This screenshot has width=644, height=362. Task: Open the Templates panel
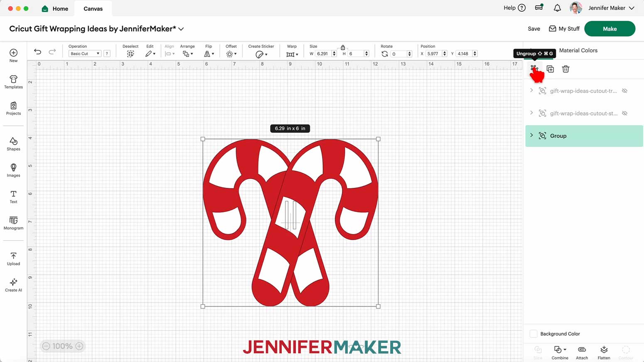(x=13, y=82)
